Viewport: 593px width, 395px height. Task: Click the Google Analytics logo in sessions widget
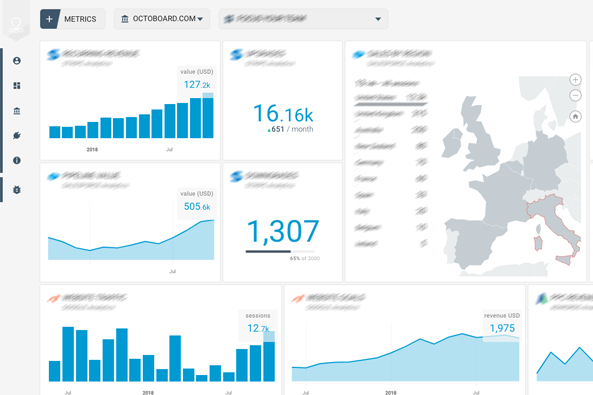point(53,299)
